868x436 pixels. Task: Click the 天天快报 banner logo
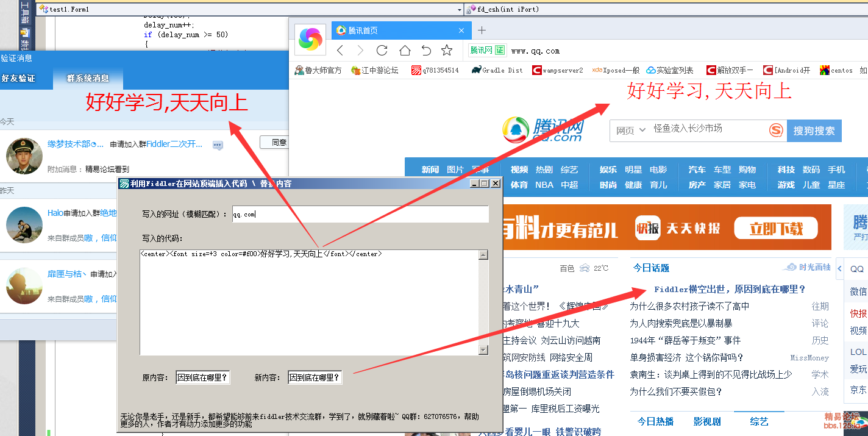pyautogui.click(x=677, y=228)
